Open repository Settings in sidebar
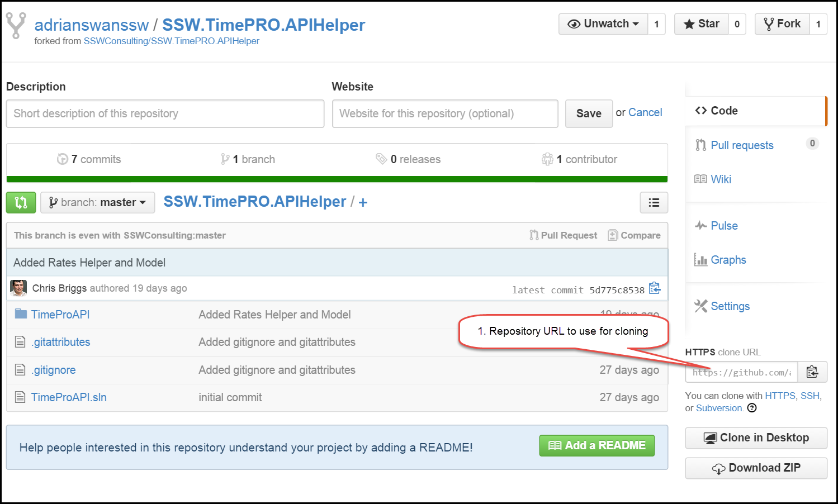 point(730,306)
